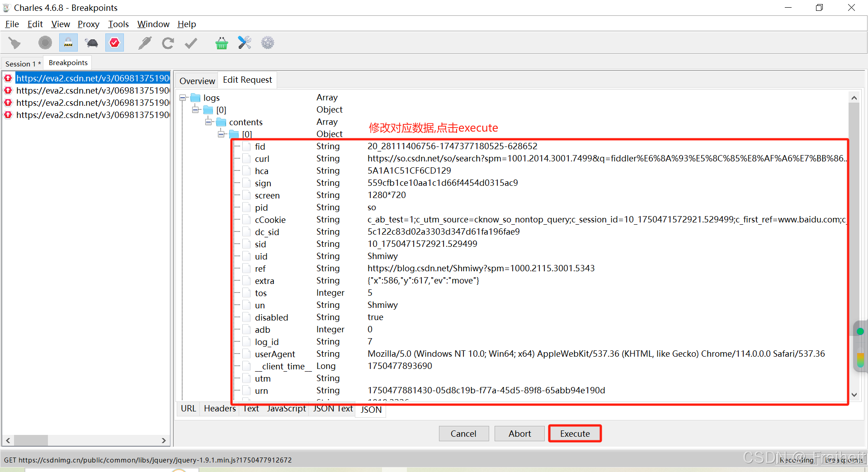Click the disabled field value true

(x=375, y=317)
